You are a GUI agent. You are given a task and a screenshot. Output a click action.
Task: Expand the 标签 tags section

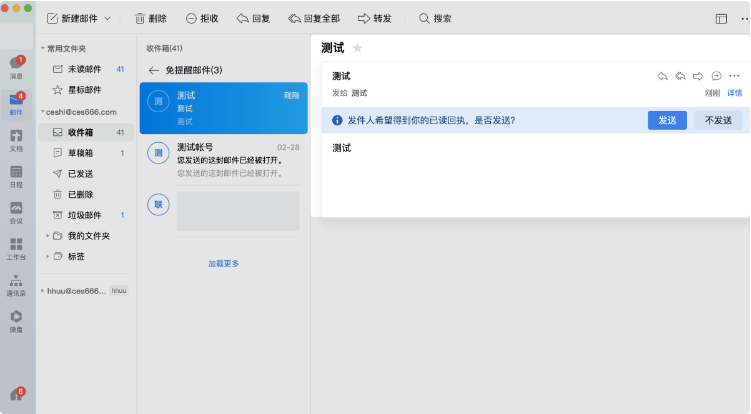click(x=46, y=256)
